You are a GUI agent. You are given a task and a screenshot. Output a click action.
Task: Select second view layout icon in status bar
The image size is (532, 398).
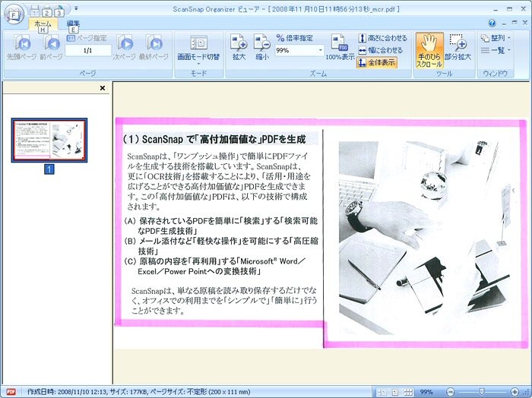pos(395,392)
